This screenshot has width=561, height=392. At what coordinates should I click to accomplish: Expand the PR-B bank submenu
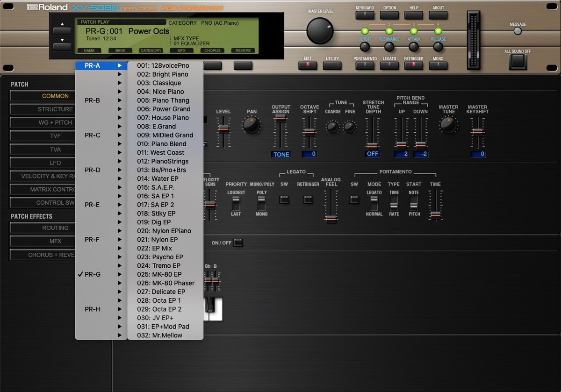point(101,100)
